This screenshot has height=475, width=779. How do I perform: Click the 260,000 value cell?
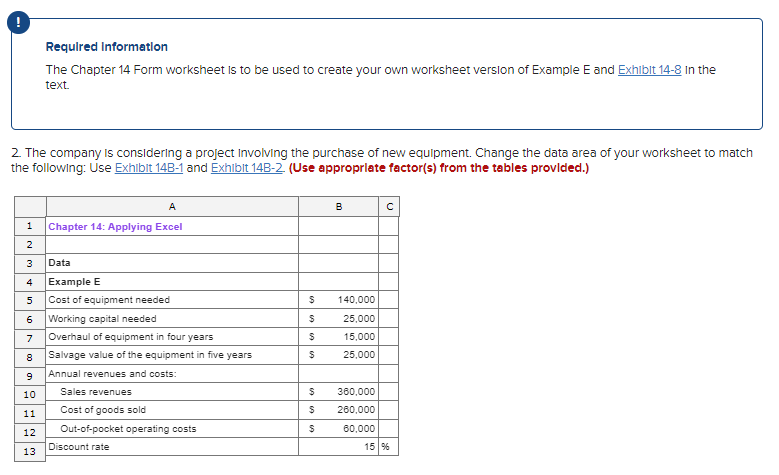coord(338,410)
